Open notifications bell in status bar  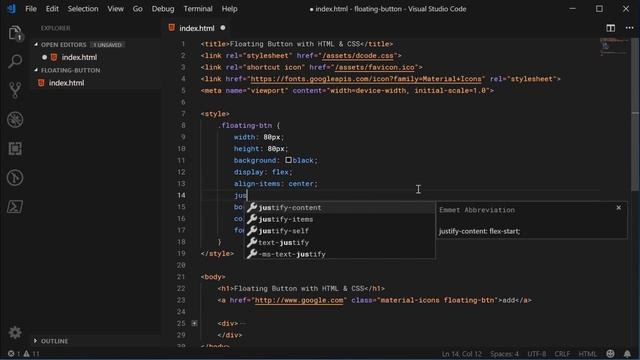(x=627, y=354)
